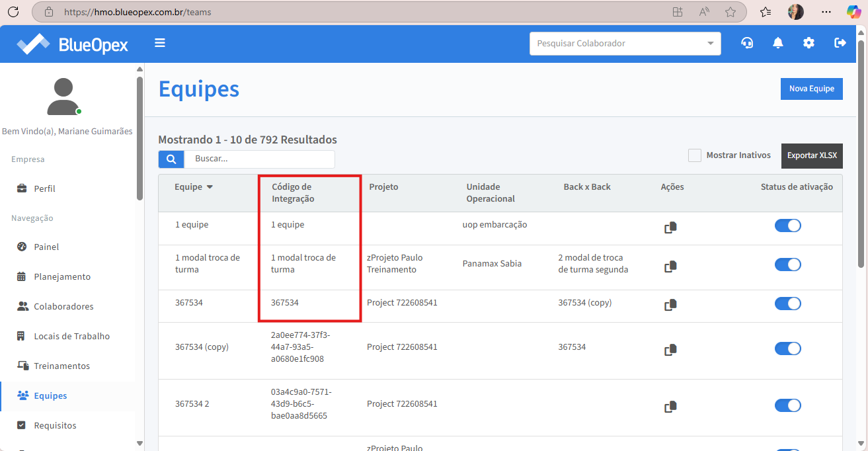Click the user avatar silhouette in the sidebar
This screenshot has width=868, height=451.
click(x=64, y=97)
